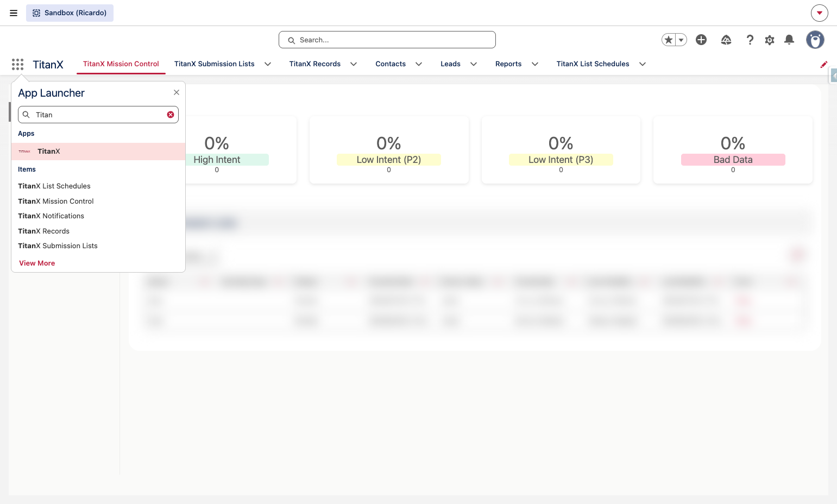Edit navigation bar pencil icon

pos(824,65)
